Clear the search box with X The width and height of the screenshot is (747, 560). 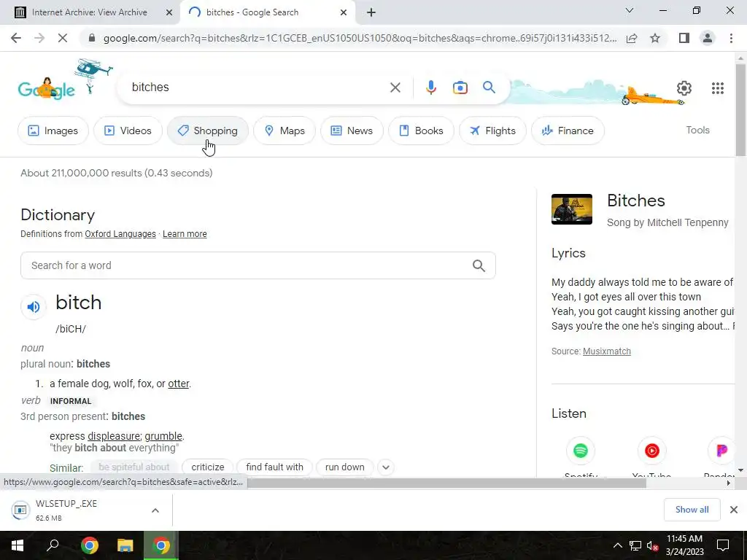point(395,87)
